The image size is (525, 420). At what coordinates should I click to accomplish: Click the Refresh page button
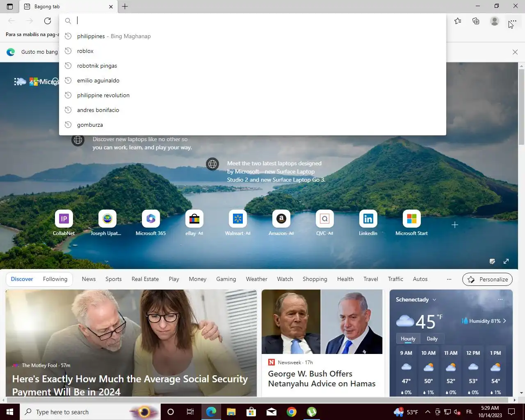[48, 21]
